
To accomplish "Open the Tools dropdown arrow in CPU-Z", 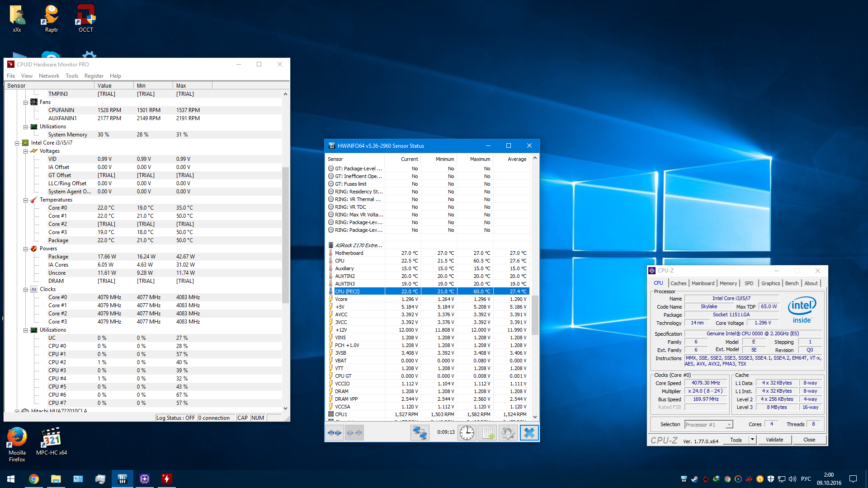I will [x=752, y=440].
